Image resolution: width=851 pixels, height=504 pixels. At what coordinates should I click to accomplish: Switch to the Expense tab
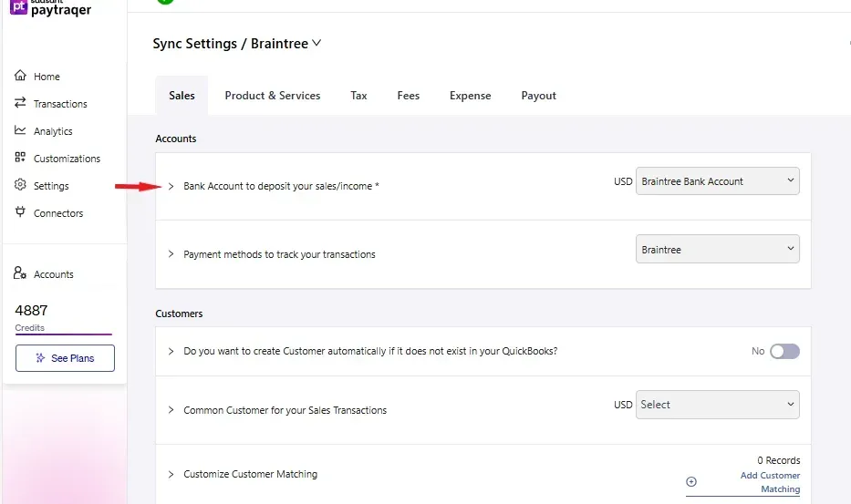(x=470, y=96)
